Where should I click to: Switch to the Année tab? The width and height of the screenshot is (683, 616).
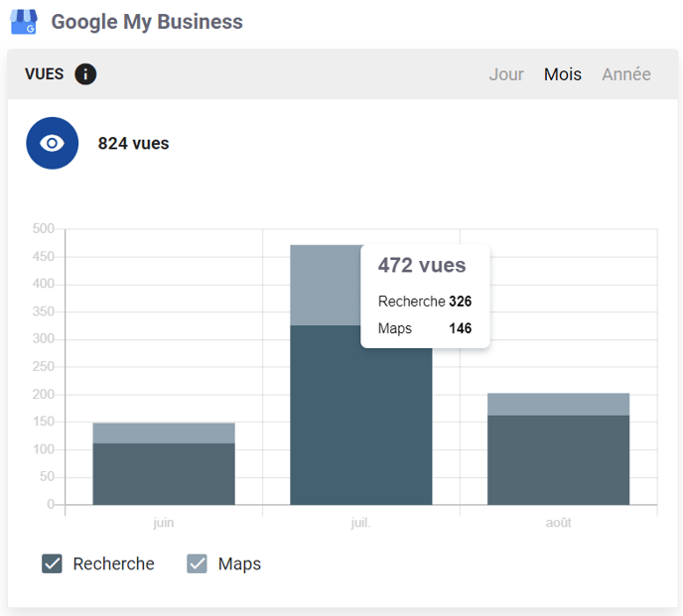[626, 74]
